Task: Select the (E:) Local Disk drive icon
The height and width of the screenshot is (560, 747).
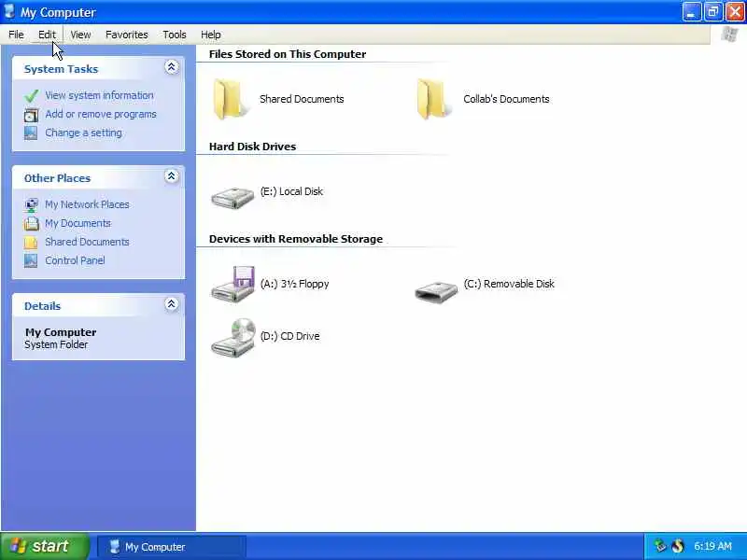Action: (x=233, y=197)
